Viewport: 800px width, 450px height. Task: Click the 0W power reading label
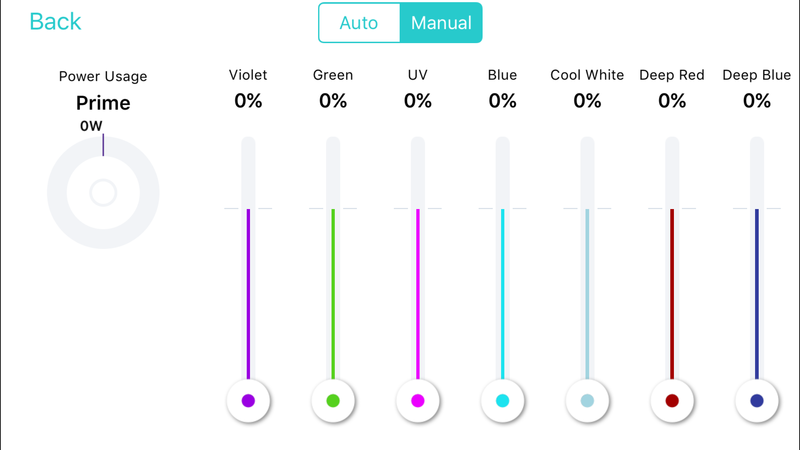point(91,126)
